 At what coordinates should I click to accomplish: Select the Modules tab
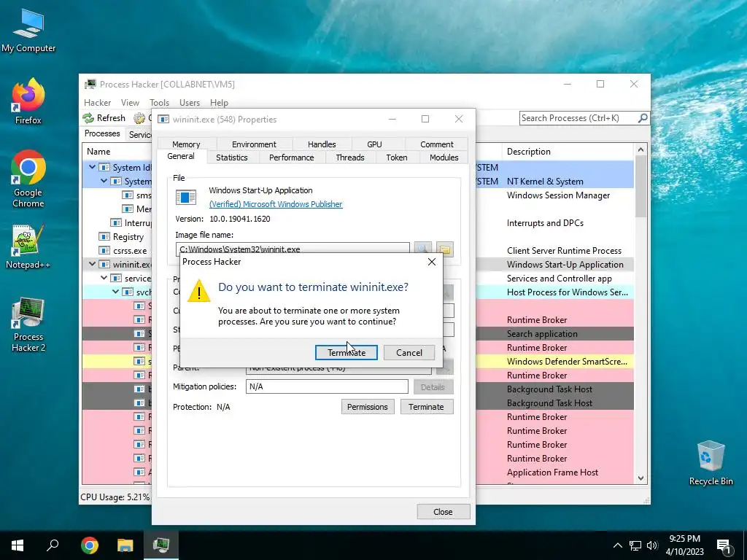(444, 157)
